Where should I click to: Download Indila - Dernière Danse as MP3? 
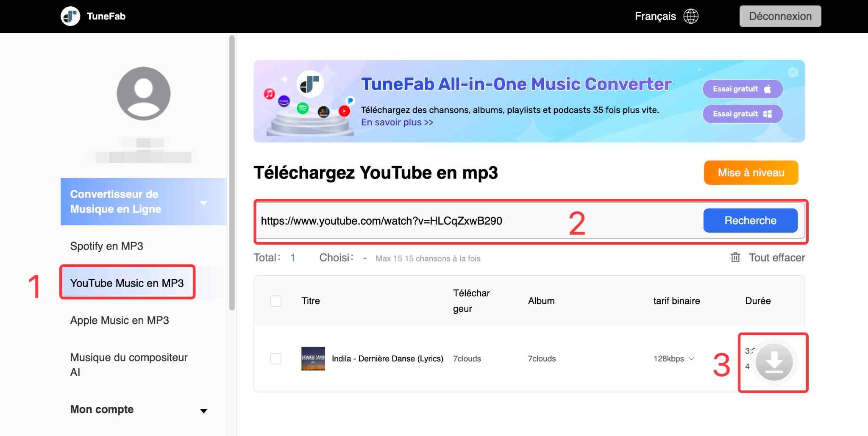774,362
